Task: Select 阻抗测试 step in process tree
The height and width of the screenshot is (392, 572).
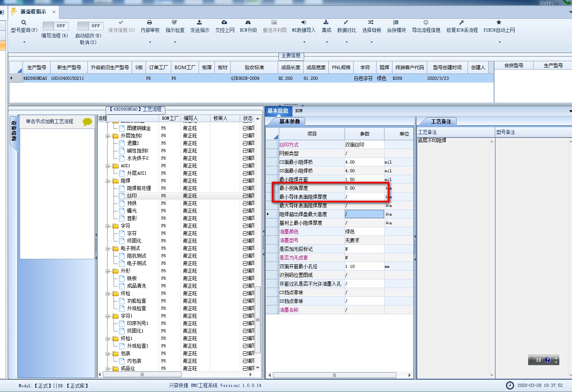Action: pyautogui.click(x=136, y=256)
